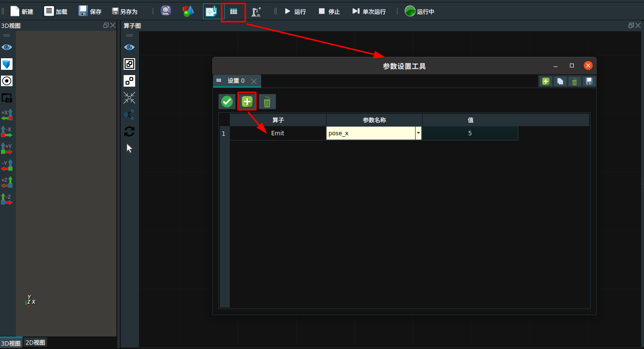This screenshot has width=644, height=349.
Task: Click the refresh arrows icon in 算子图 sidebar
Action: coord(129,131)
